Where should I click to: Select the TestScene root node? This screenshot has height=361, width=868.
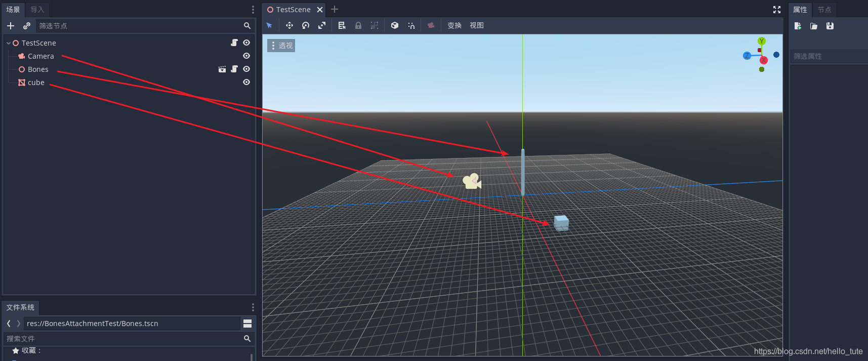click(38, 43)
